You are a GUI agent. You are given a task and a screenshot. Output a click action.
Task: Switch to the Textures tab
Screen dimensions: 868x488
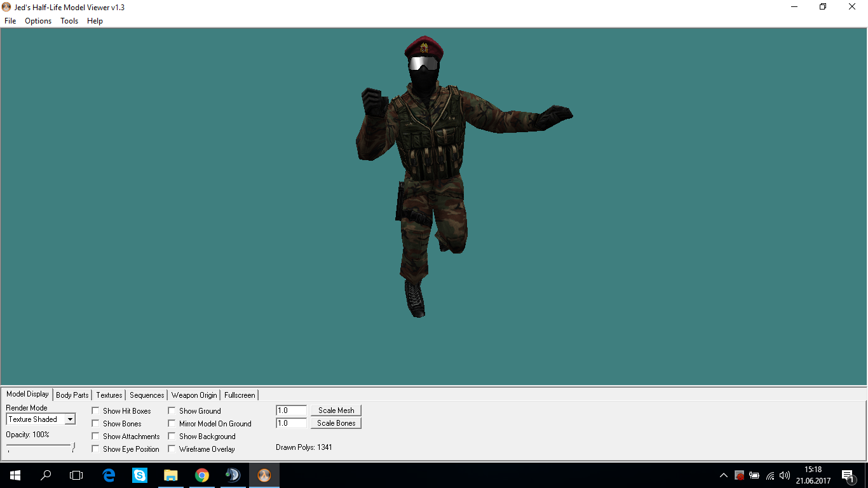click(109, 395)
